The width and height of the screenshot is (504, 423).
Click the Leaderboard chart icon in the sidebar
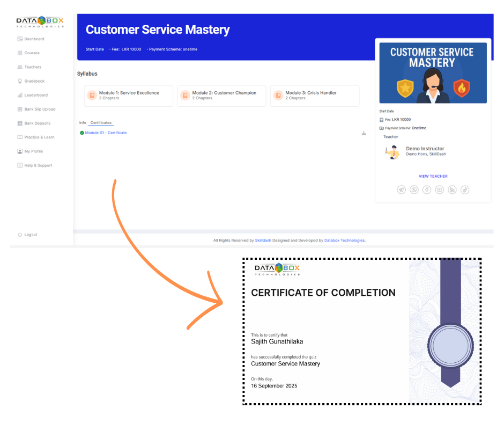20,95
